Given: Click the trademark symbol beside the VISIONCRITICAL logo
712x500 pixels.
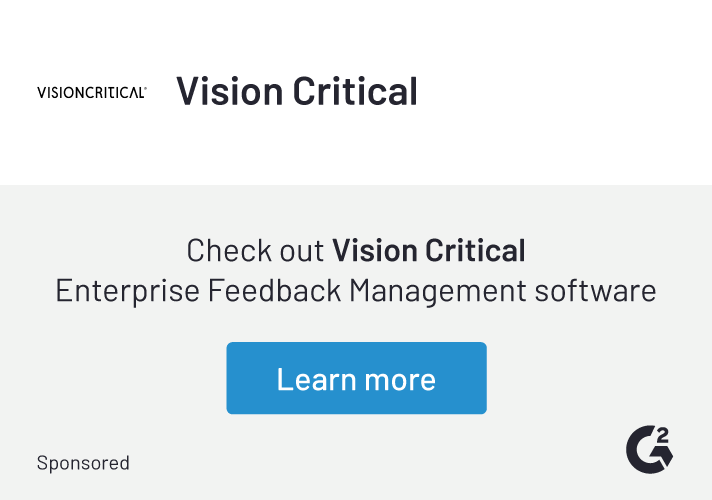Looking at the screenshot, I should [146, 88].
